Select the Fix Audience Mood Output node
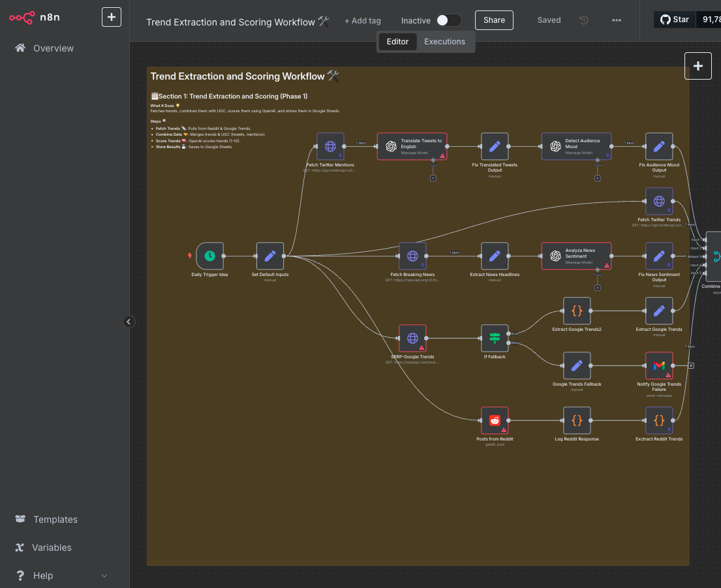 coord(659,147)
